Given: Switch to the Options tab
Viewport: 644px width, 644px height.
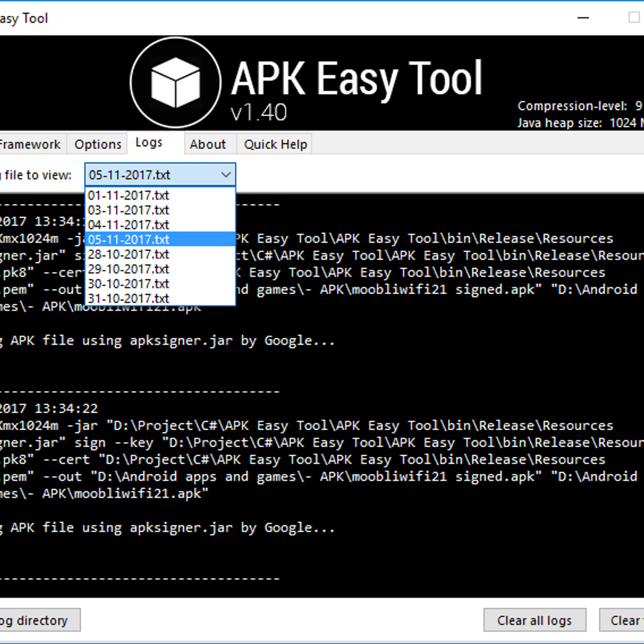Looking at the screenshot, I should [x=97, y=144].
